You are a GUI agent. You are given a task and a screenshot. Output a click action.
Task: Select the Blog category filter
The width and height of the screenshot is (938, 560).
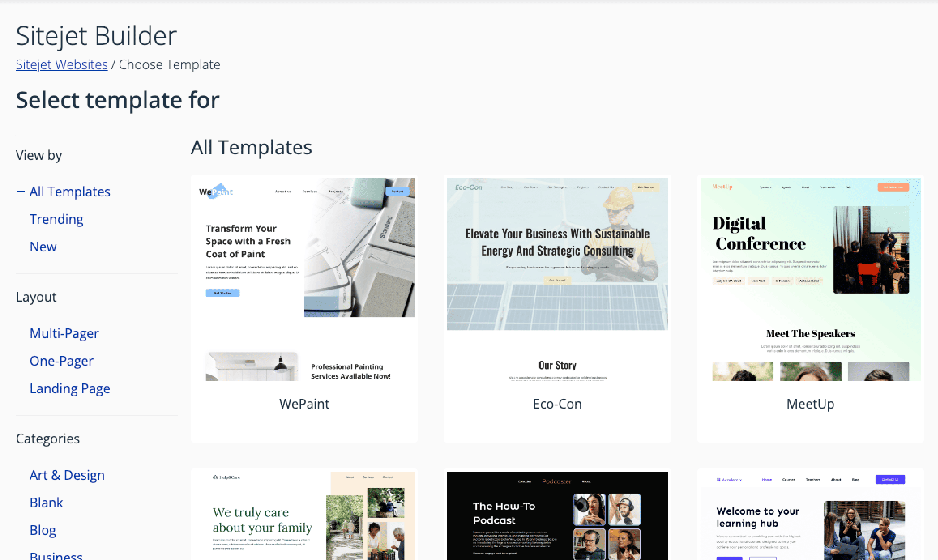pyautogui.click(x=43, y=529)
